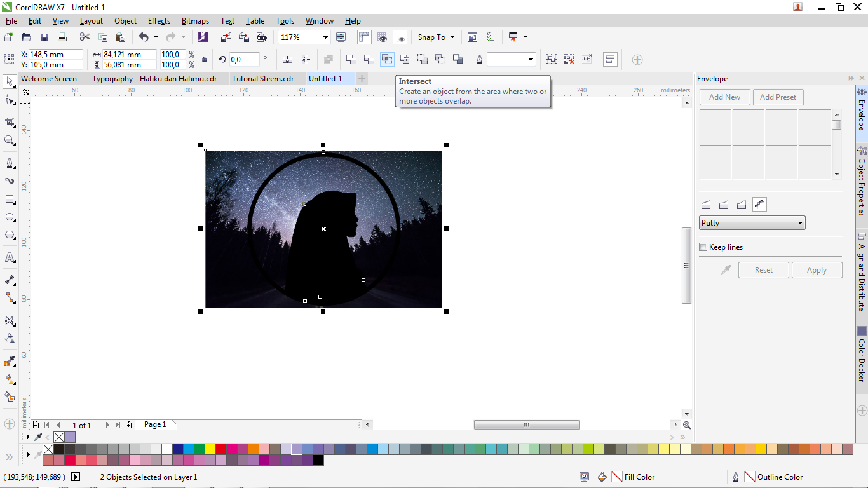
Task: Toggle Show Rulers button
Action: pyautogui.click(x=364, y=37)
